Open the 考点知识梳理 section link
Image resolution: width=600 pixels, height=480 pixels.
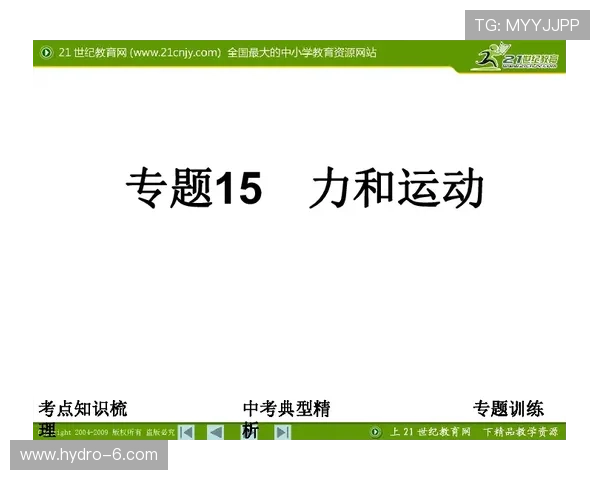82,418
